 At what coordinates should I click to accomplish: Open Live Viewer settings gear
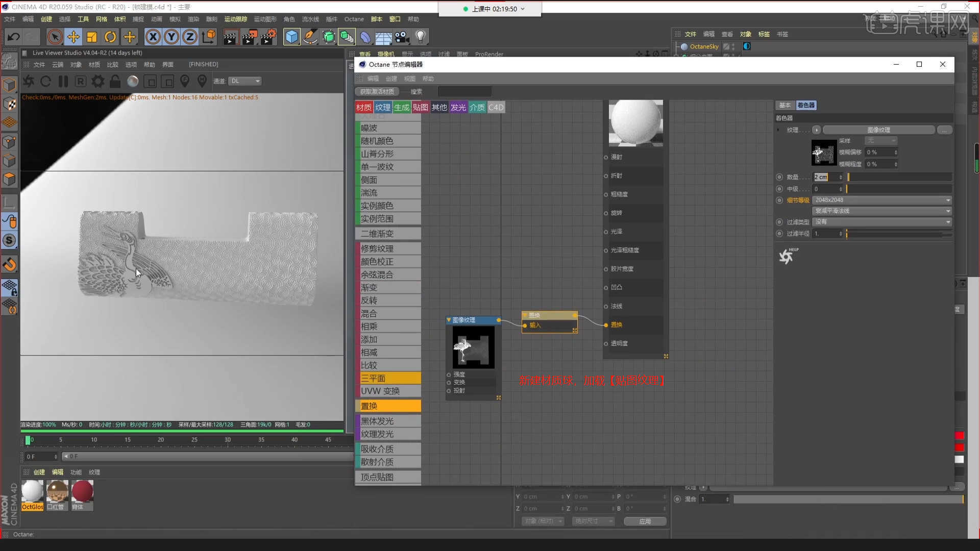97,81
